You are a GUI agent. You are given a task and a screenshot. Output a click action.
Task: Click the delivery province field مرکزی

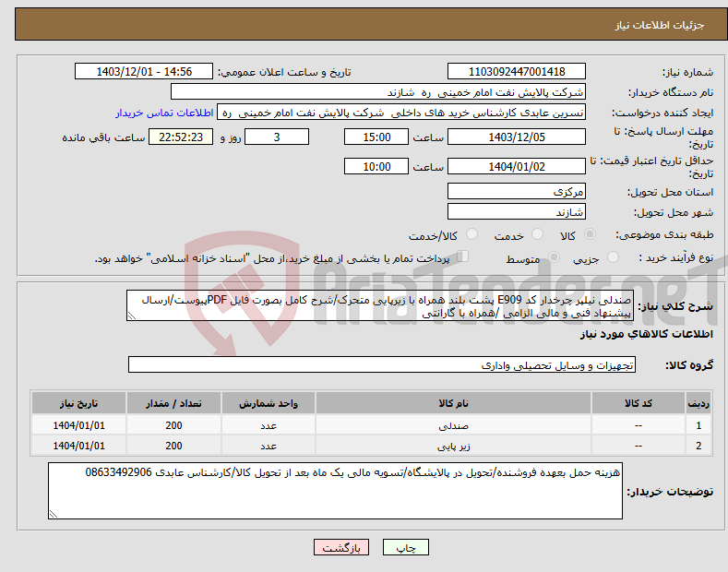click(x=517, y=191)
